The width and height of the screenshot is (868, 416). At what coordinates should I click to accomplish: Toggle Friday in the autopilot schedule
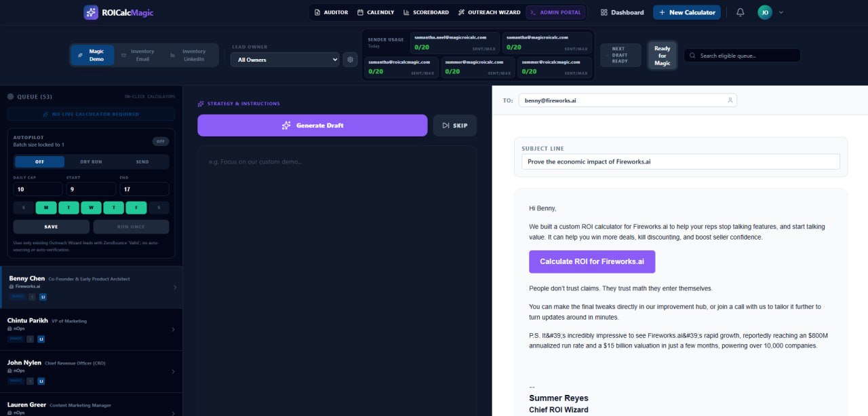[x=136, y=208]
